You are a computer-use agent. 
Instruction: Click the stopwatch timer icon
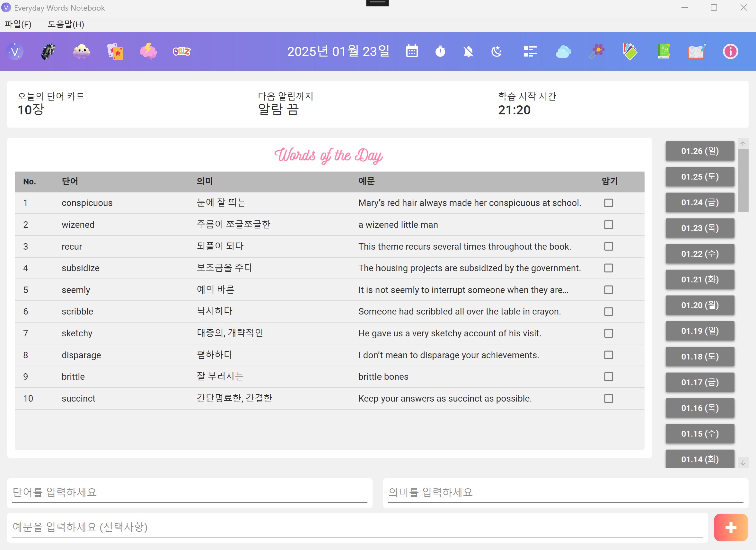click(440, 51)
